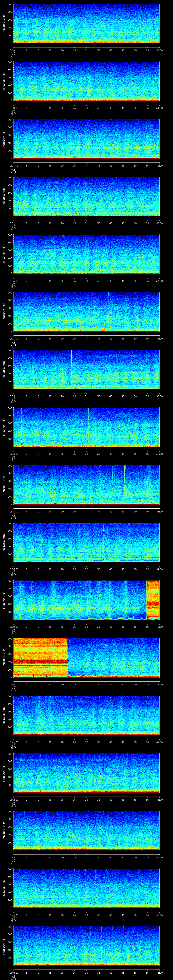The image size is (173, 980).
Task: Click the 0:44:00 start time label
Action: pos(14,915)
